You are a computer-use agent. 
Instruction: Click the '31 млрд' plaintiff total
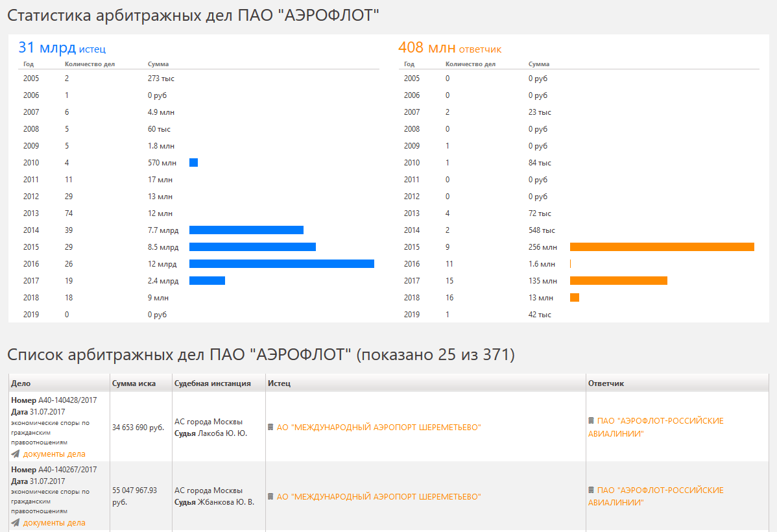point(47,47)
